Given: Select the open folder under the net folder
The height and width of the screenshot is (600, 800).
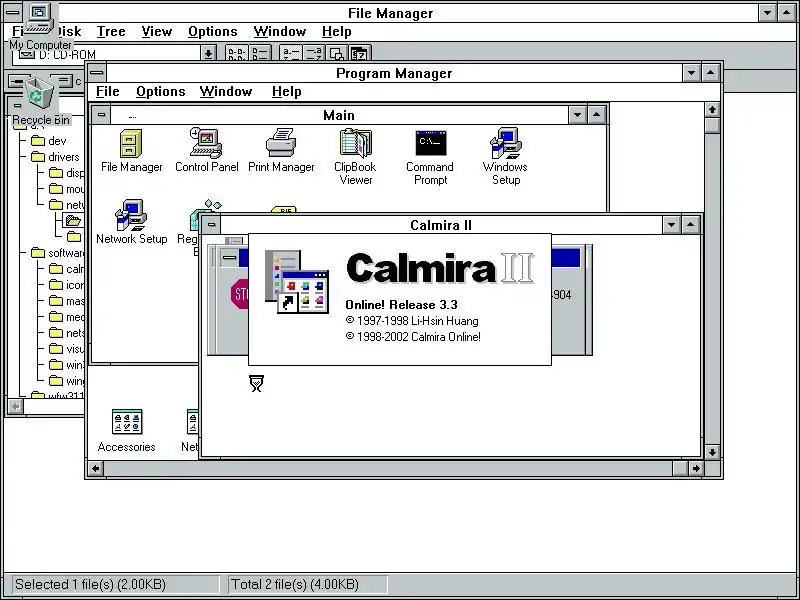Looking at the screenshot, I should click(x=73, y=220).
